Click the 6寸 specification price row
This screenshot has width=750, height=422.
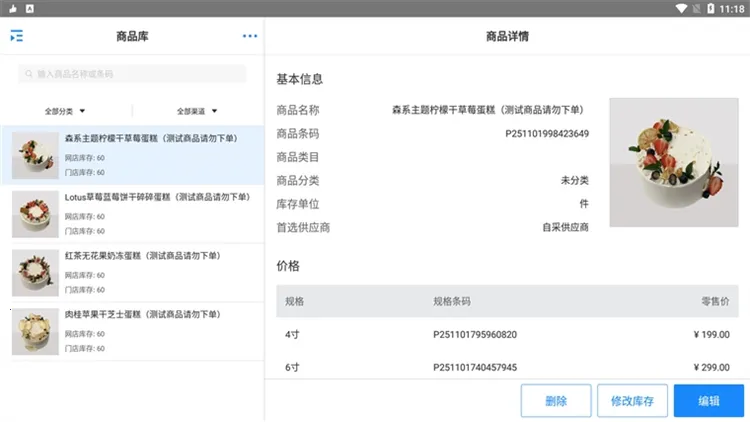tap(507, 367)
